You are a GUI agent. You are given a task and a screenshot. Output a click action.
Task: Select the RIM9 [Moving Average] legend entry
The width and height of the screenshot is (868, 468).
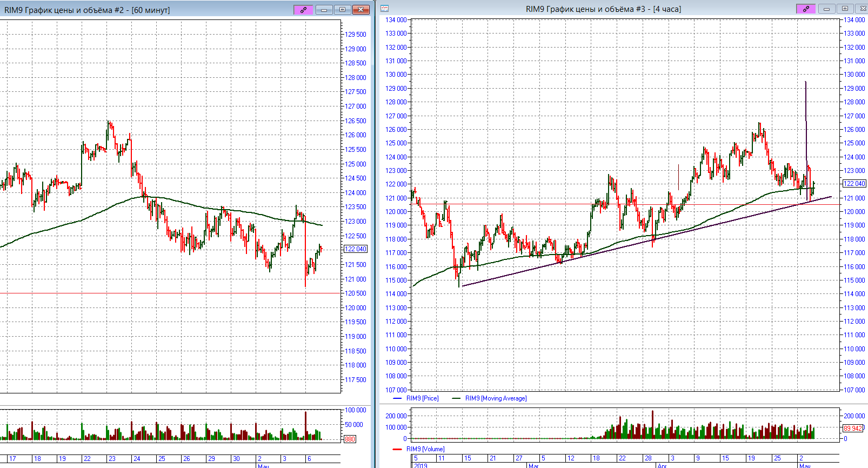[495, 398]
